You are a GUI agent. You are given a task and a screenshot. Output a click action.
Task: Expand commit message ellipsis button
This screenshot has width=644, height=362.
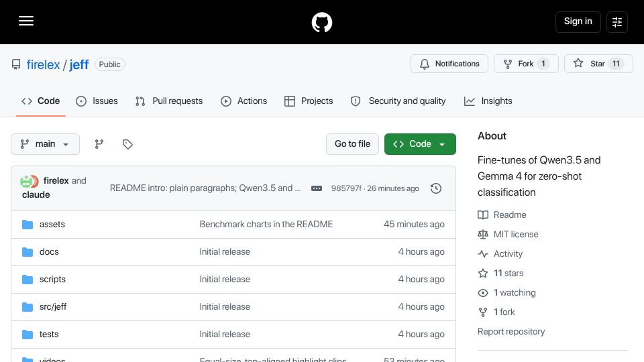316,188
